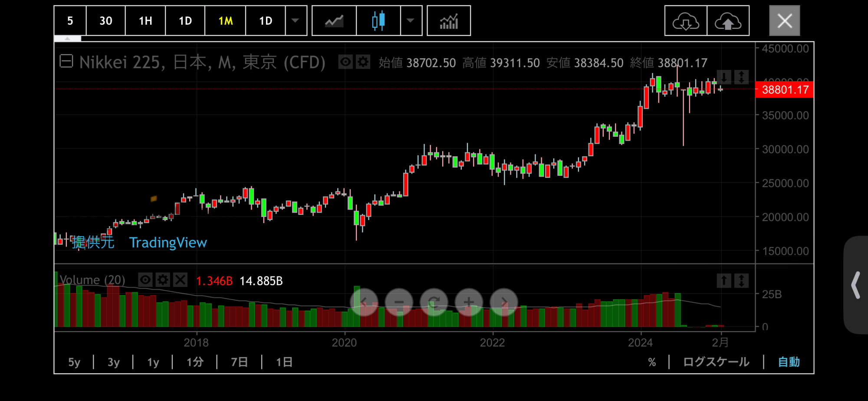Collapse the Nikkei 225 legend box
The height and width of the screenshot is (401, 868).
tap(66, 62)
